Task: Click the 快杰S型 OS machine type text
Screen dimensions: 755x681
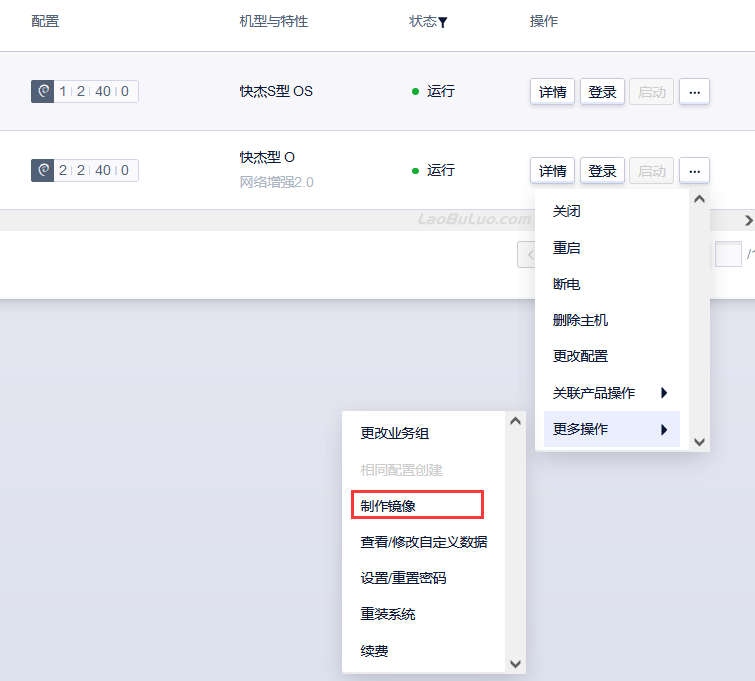Action: tap(276, 92)
